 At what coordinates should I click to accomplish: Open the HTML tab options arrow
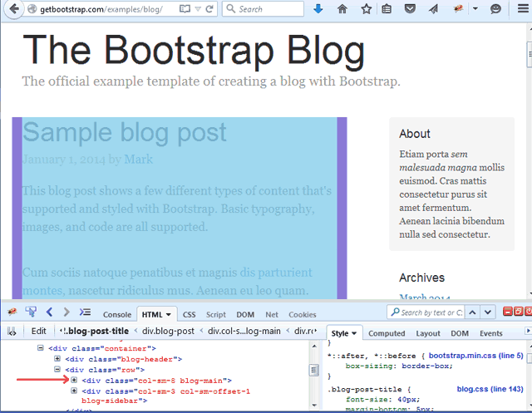(x=168, y=315)
